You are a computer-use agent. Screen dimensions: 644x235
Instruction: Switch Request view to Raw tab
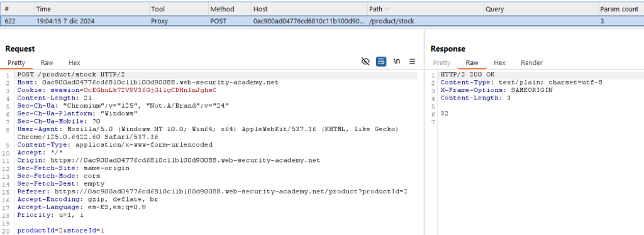[x=47, y=63]
